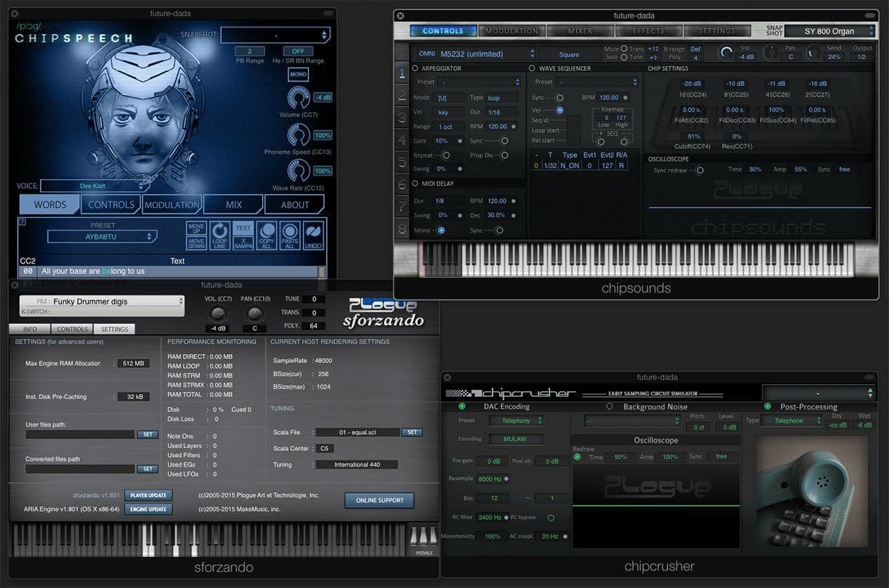Toggle the RC bypass option

(550, 518)
